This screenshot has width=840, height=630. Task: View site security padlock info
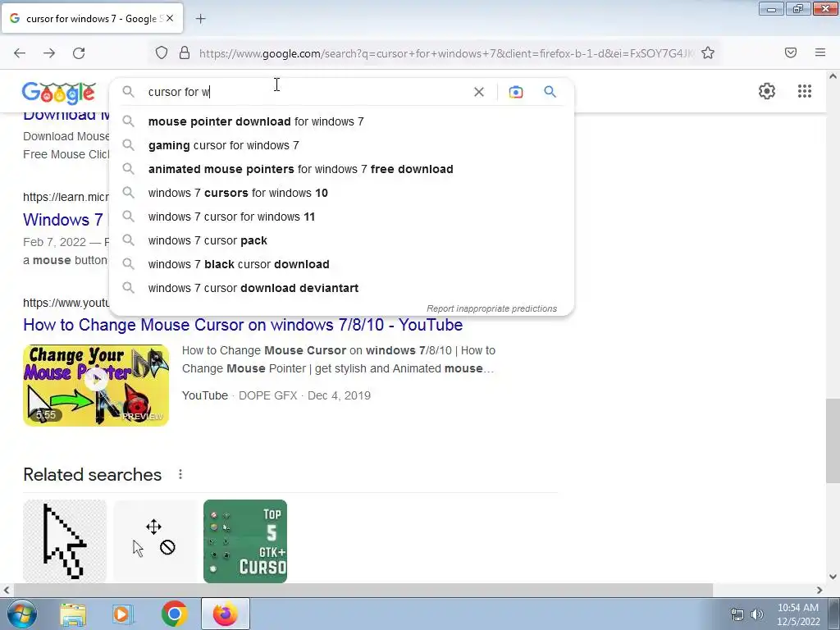coord(185,52)
